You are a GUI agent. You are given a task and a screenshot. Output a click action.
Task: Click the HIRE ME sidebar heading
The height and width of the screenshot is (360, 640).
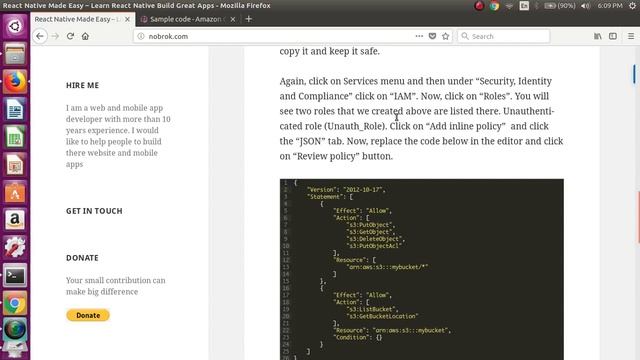[x=82, y=85]
